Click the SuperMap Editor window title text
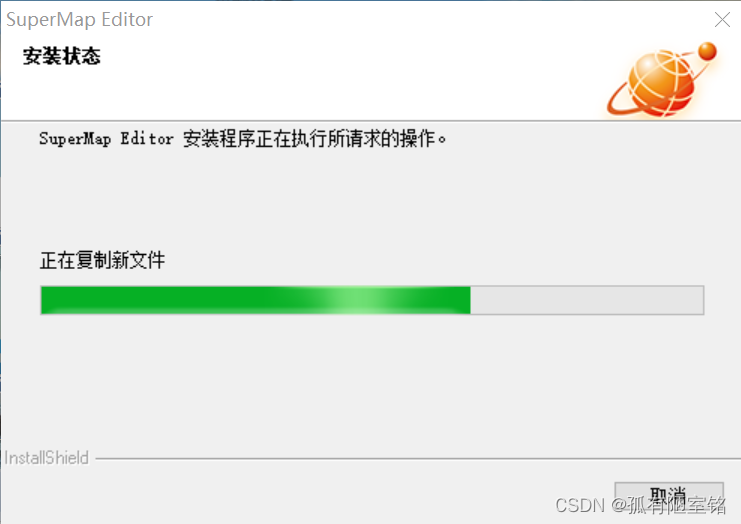 pos(79,20)
